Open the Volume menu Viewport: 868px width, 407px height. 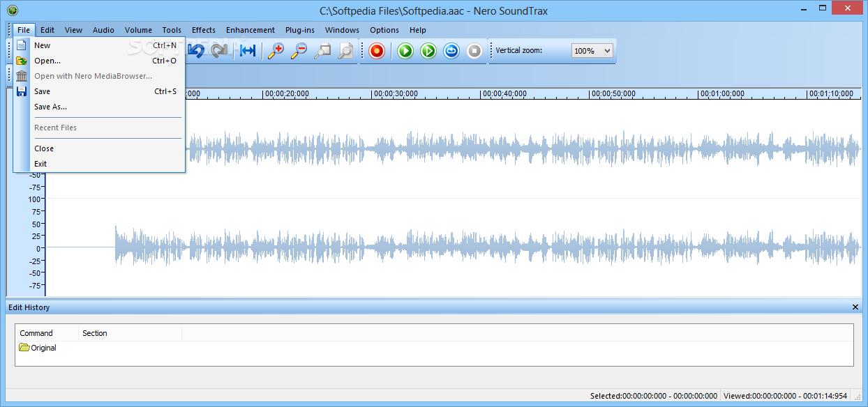[x=138, y=30]
